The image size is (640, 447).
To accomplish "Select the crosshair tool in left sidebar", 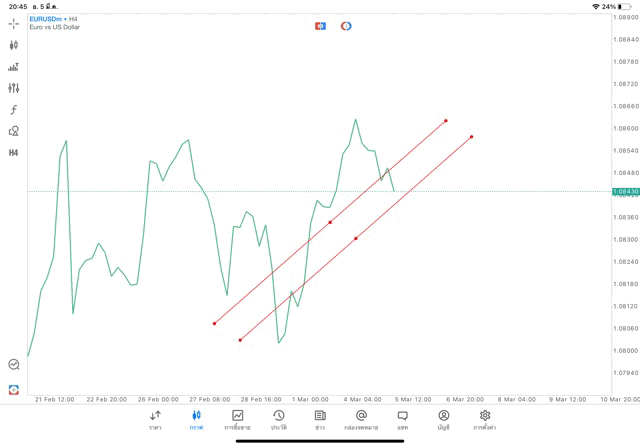I will (x=14, y=24).
